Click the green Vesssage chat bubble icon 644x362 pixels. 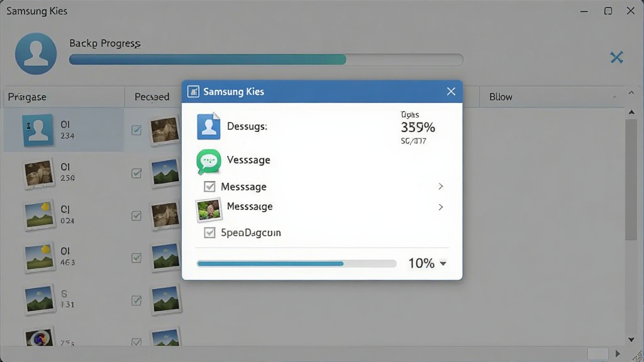[x=209, y=162]
